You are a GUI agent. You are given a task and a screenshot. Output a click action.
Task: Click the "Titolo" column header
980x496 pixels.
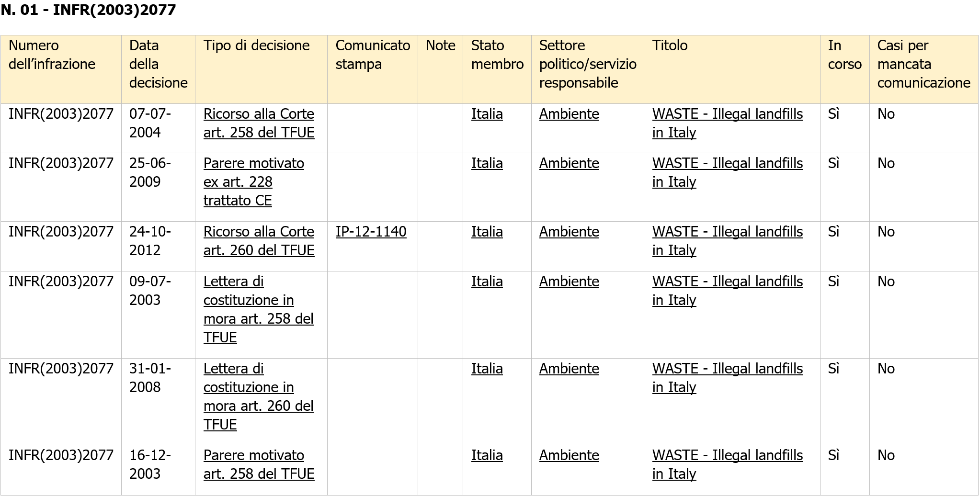pyautogui.click(x=670, y=45)
